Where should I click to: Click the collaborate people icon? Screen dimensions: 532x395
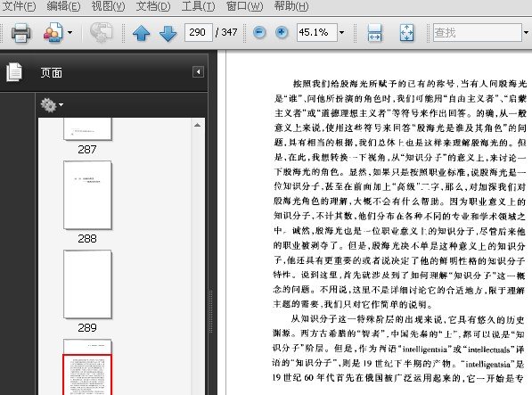[53, 33]
